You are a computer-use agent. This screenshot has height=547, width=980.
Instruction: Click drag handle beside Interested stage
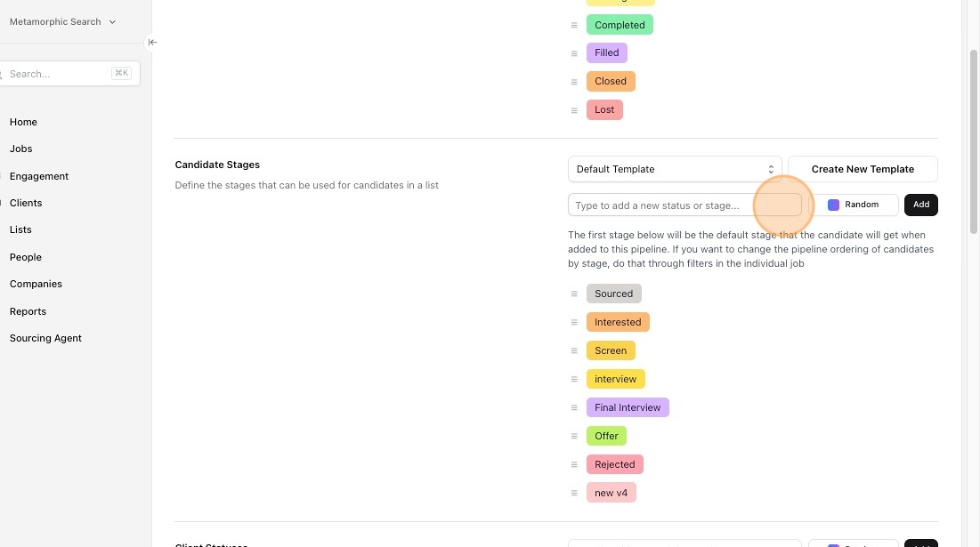point(574,322)
